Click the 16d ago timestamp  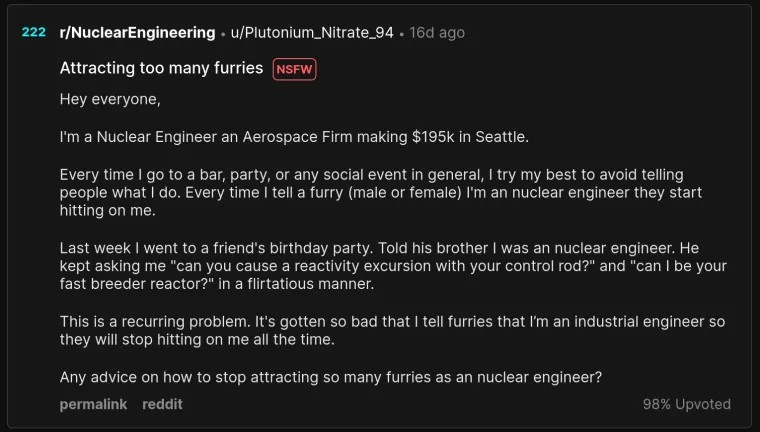click(437, 32)
